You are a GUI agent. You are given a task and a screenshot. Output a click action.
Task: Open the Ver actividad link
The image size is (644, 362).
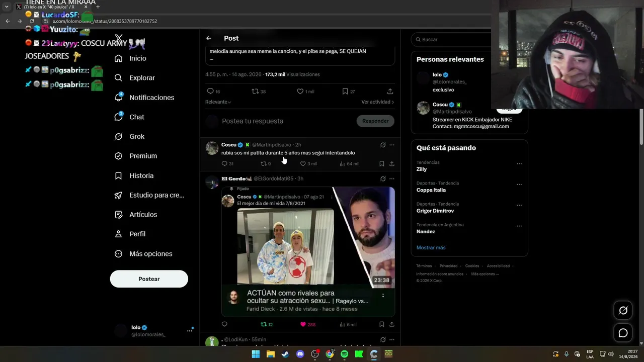click(377, 102)
